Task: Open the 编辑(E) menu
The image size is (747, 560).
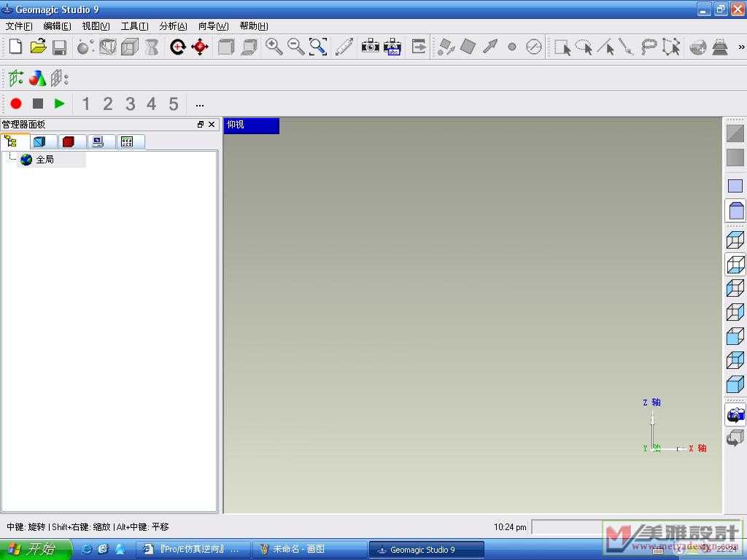Action: [x=57, y=26]
